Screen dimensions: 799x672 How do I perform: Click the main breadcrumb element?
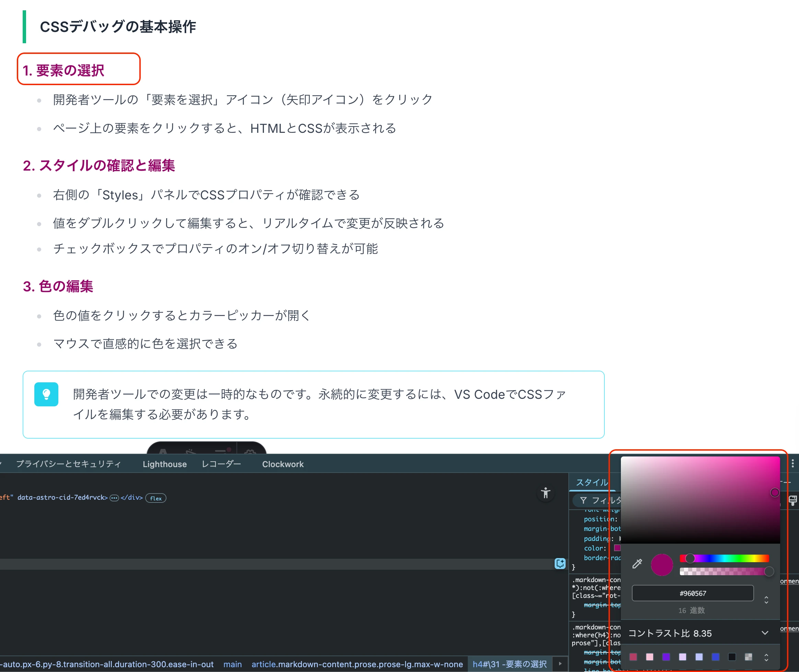(x=232, y=664)
